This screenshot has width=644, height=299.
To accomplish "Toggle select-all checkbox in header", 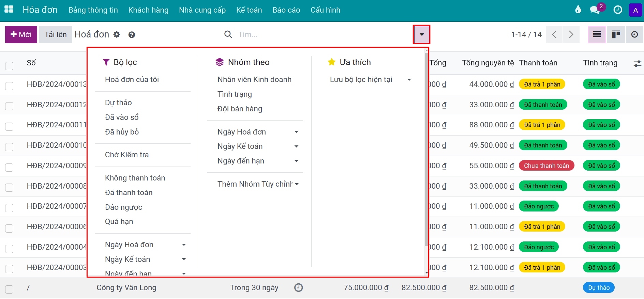I will [x=9, y=66].
